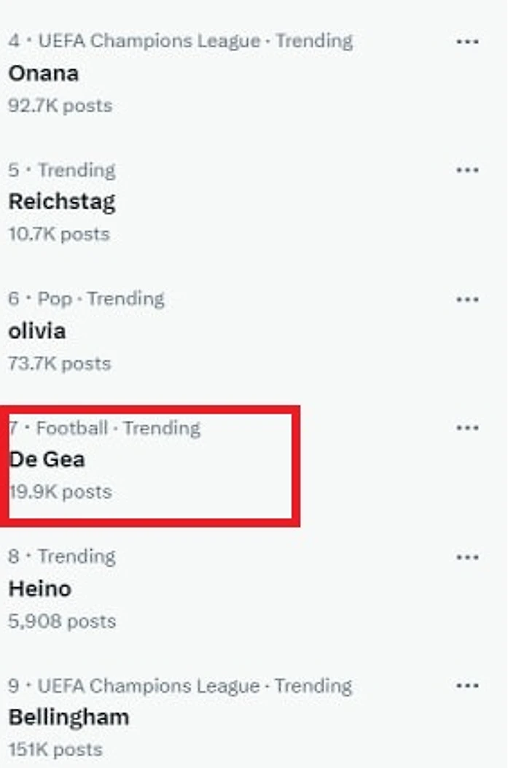
Task: Click the 92.7K posts count
Action: [x=60, y=106]
